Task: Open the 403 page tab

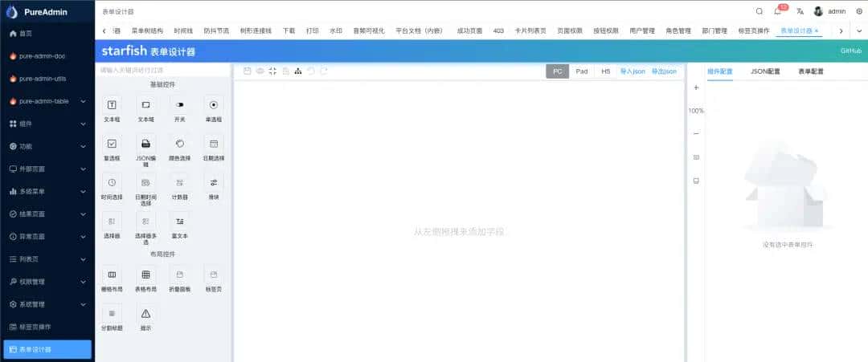Action: coord(498,31)
